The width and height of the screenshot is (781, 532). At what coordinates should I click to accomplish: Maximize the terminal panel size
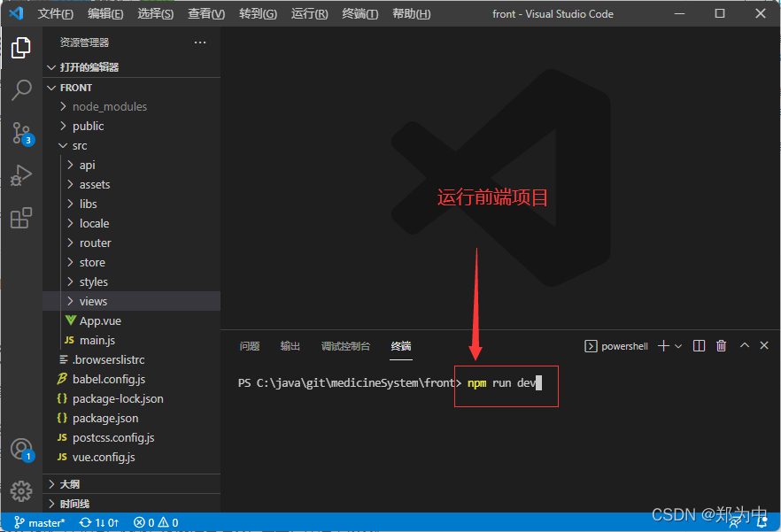(744, 345)
